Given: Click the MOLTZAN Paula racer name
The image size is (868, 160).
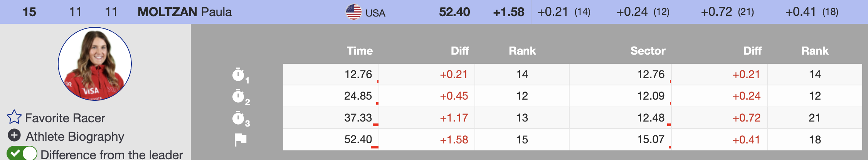Looking at the screenshot, I should 185,12.
